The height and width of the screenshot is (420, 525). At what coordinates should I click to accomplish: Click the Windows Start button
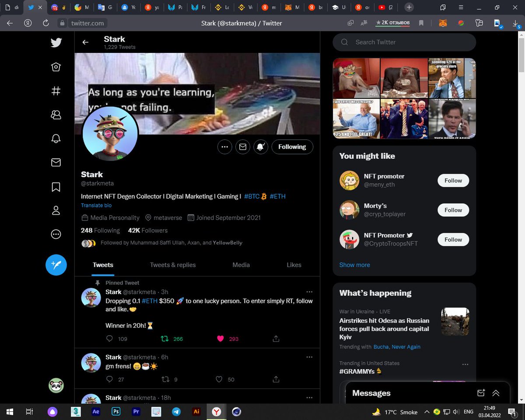pyautogui.click(x=10, y=412)
